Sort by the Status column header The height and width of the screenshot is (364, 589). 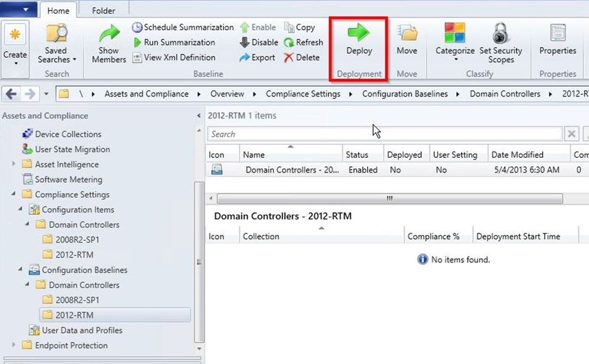tap(363, 154)
